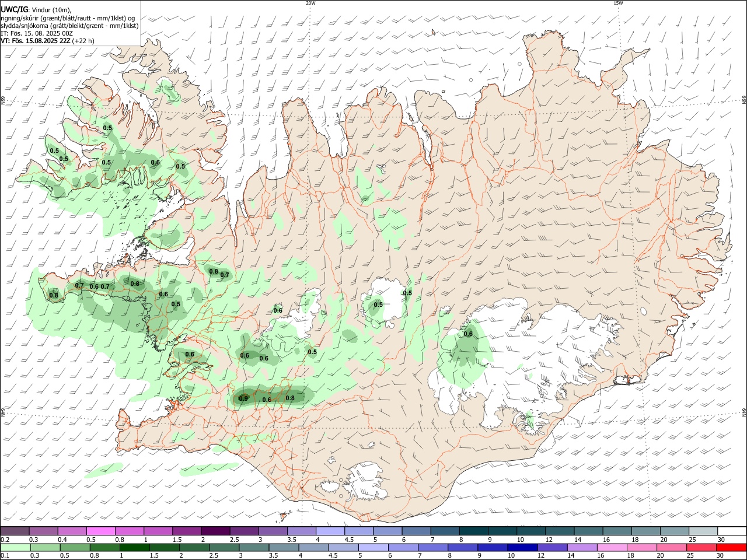This screenshot has height=560, width=747.
Task: Select the top-row dark purple swatch between 2 and 2.5
Action: (215, 531)
